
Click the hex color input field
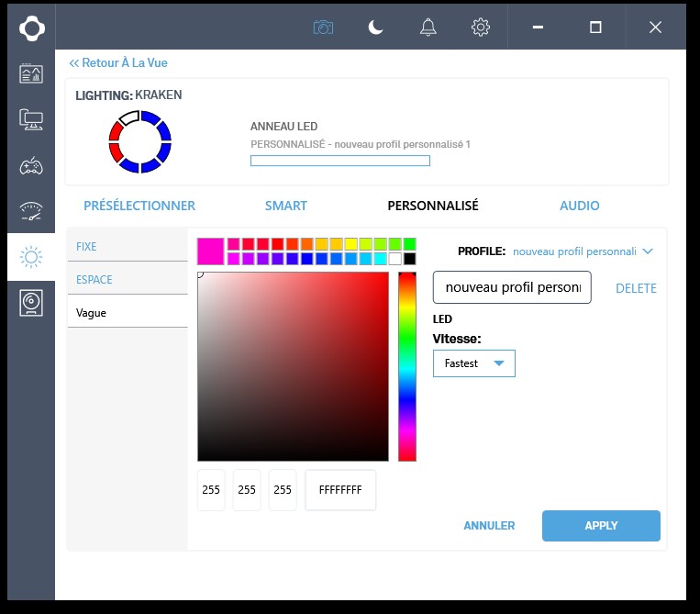click(x=340, y=490)
